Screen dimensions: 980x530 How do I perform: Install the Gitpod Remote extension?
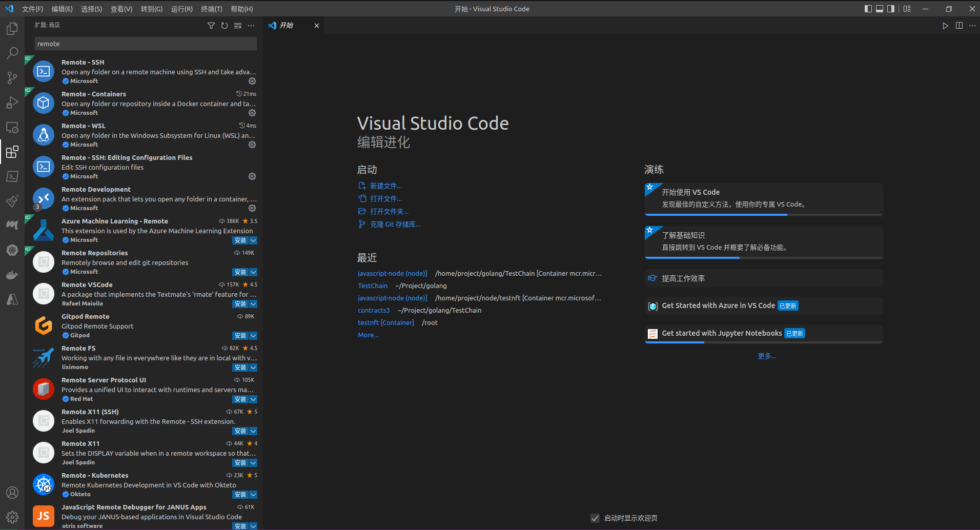pos(240,336)
